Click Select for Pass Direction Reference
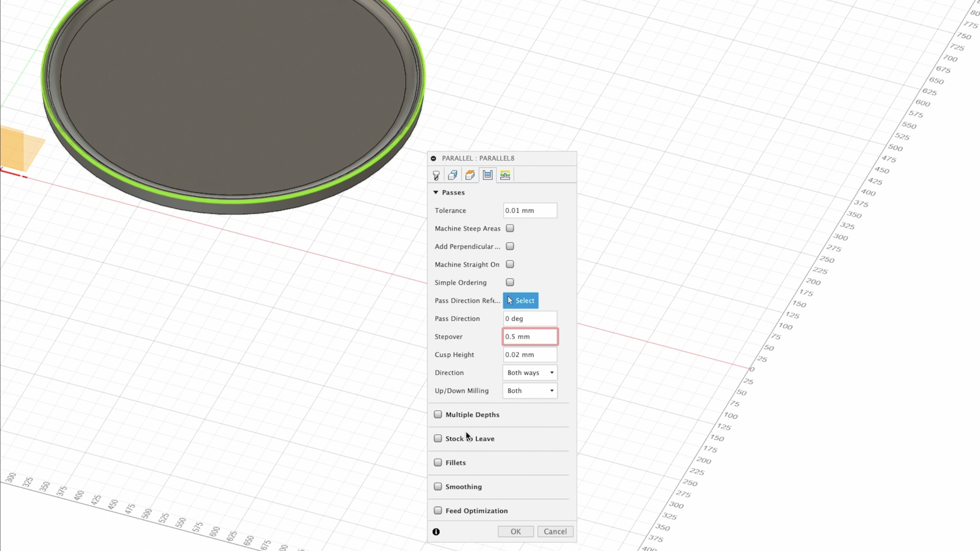Image resolution: width=980 pixels, height=551 pixels. 520,301
